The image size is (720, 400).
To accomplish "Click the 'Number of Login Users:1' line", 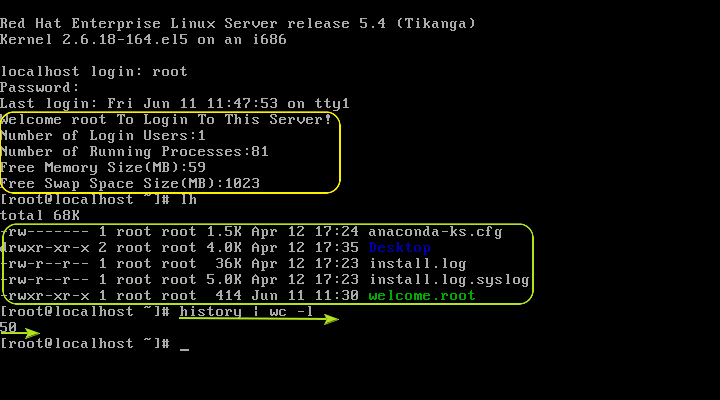I will coord(103,135).
